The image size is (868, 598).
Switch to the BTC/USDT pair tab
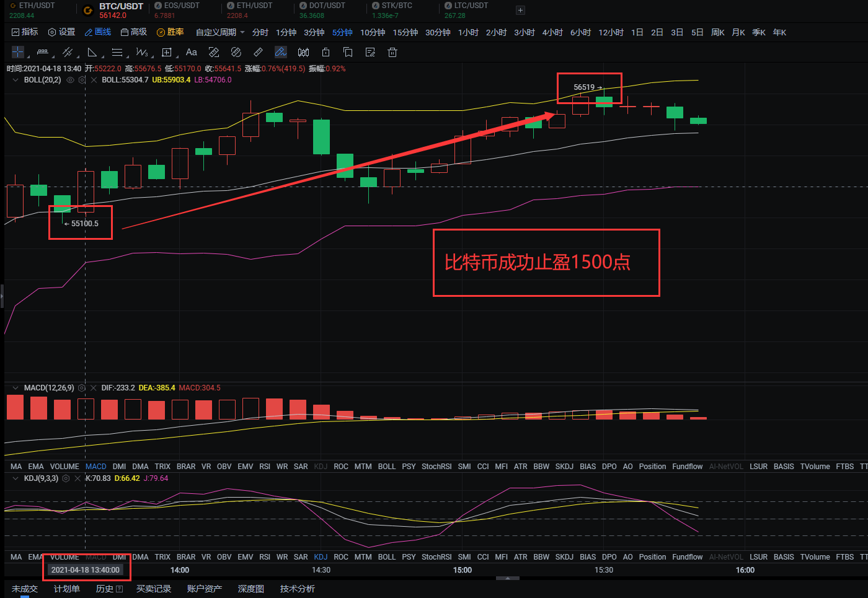113,11
